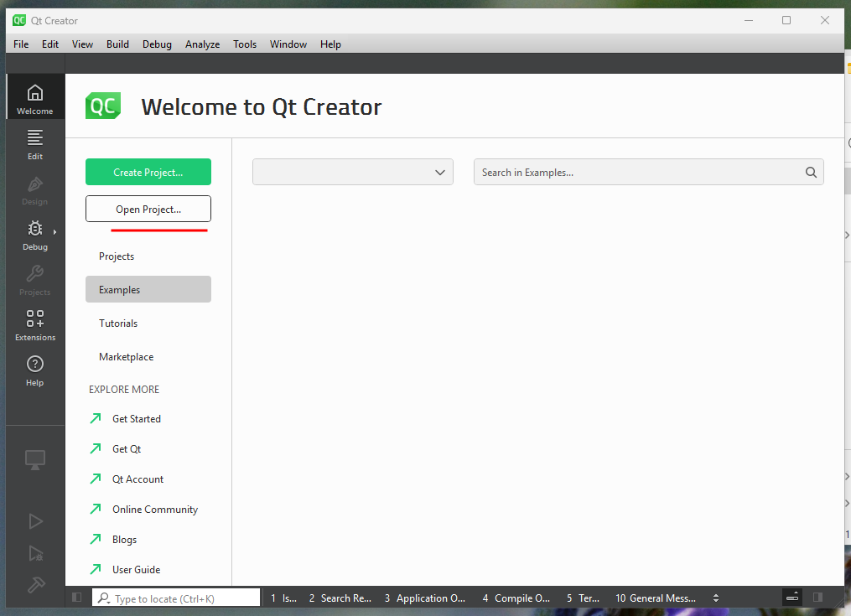Open the Extensions mode icon
851x616 pixels.
(x=34, y=324)
